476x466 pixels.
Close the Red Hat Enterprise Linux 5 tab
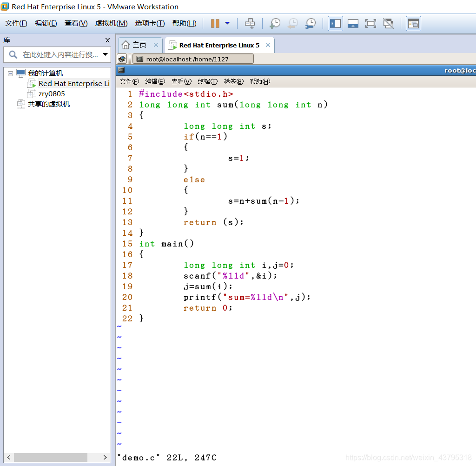268,45
